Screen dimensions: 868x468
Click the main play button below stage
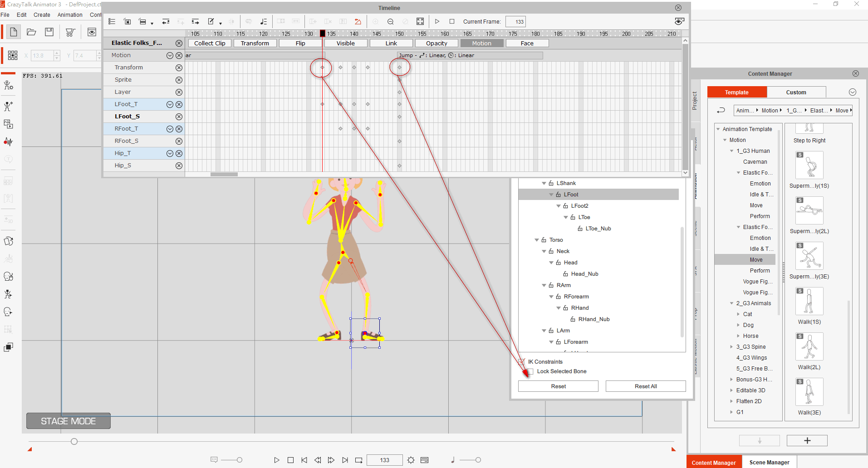(x=277, y=460)
